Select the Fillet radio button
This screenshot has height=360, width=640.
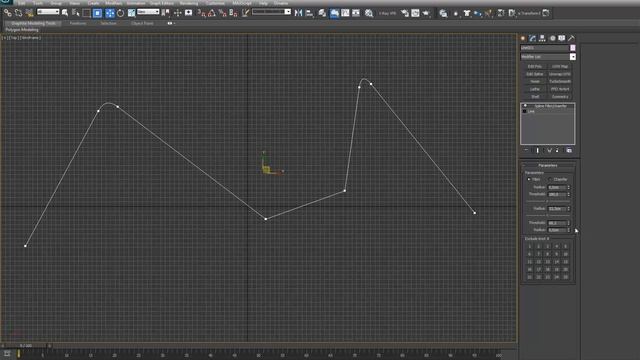click(x=529, y=179)
